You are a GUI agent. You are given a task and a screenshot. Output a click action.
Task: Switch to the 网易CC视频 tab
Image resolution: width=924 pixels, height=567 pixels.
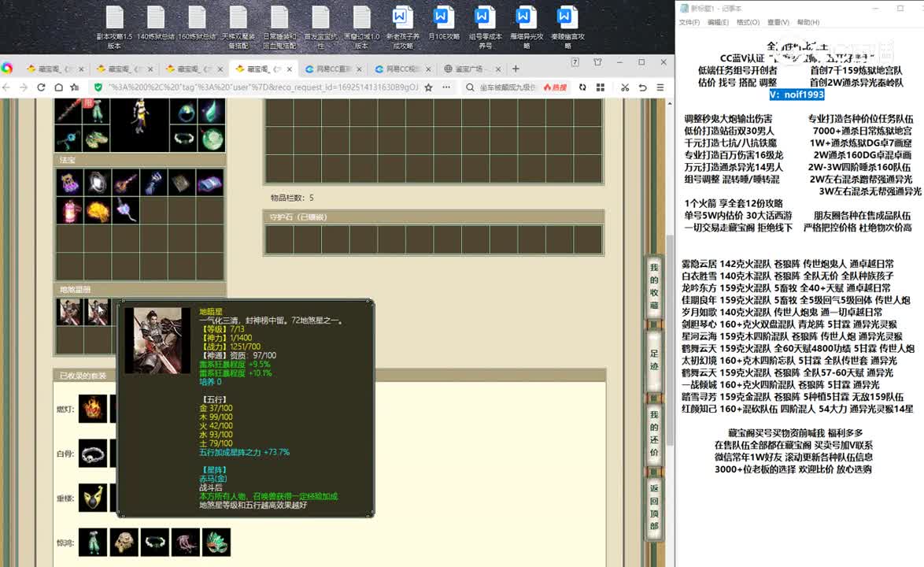click(403, 69)
